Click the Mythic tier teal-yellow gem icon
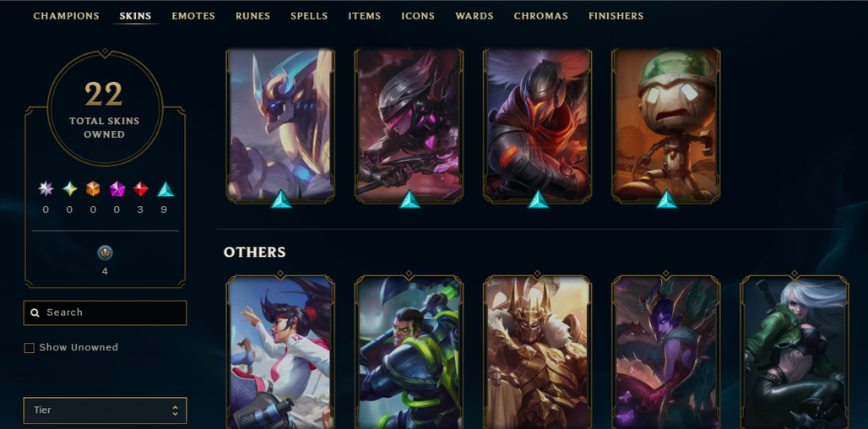Screen dimensions: 868x429 click(70, 189)
